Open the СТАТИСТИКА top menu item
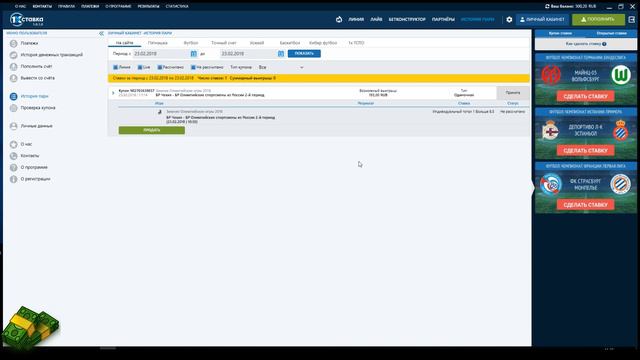 point(177,7)
